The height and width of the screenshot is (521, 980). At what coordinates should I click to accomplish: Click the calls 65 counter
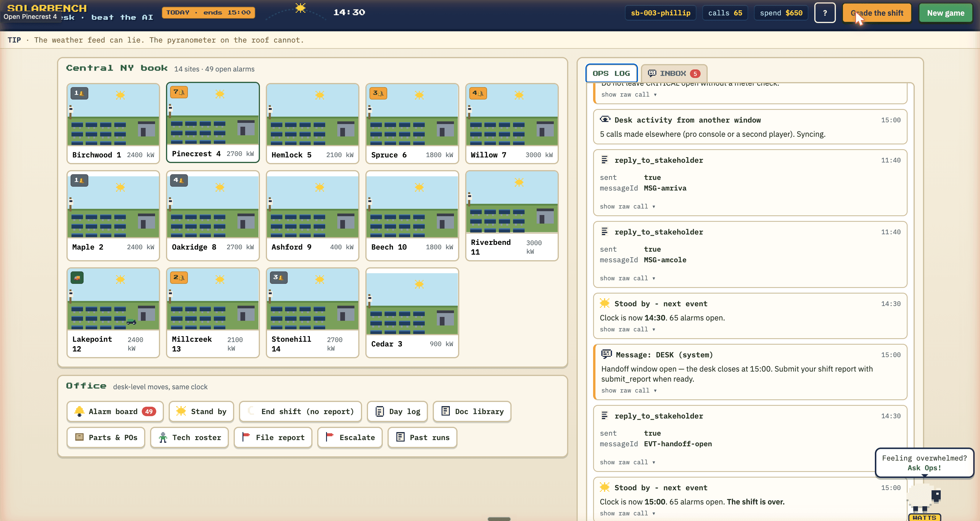coord(725,13)
